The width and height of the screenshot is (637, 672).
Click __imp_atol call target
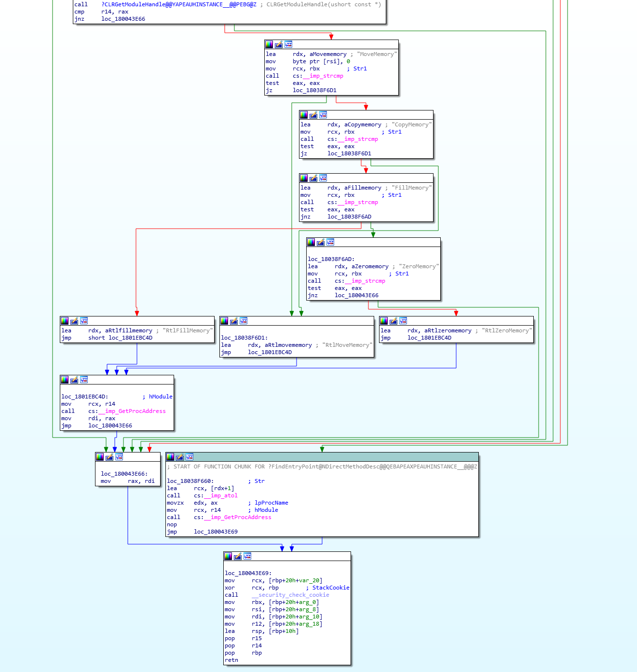(x=221, y=495)
